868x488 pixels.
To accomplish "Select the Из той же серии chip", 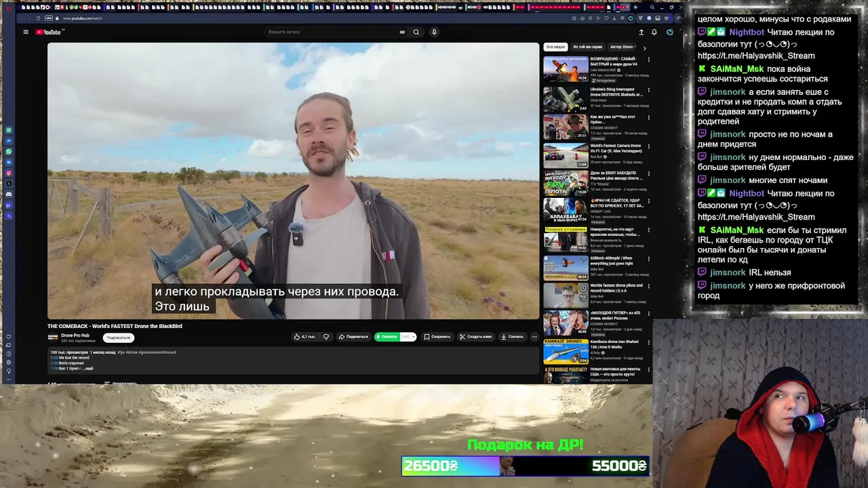I will tap(587, 47).
